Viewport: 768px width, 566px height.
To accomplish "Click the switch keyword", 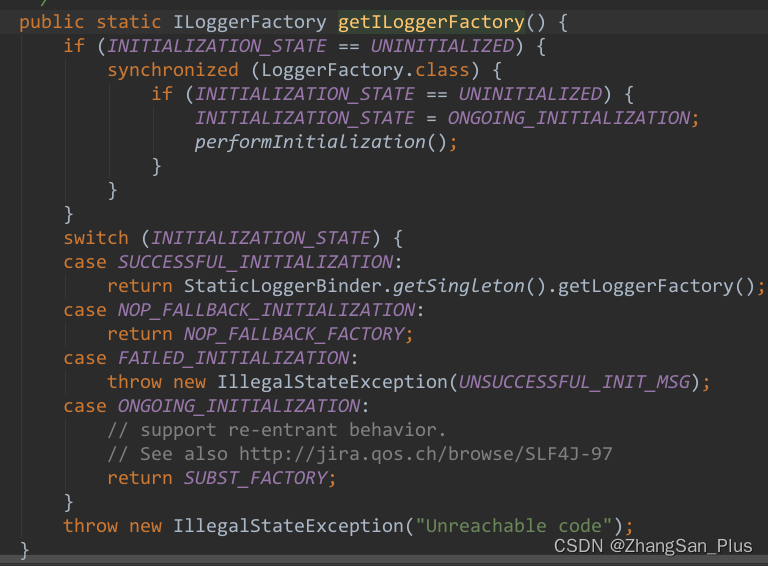I will tap(96, 238).
